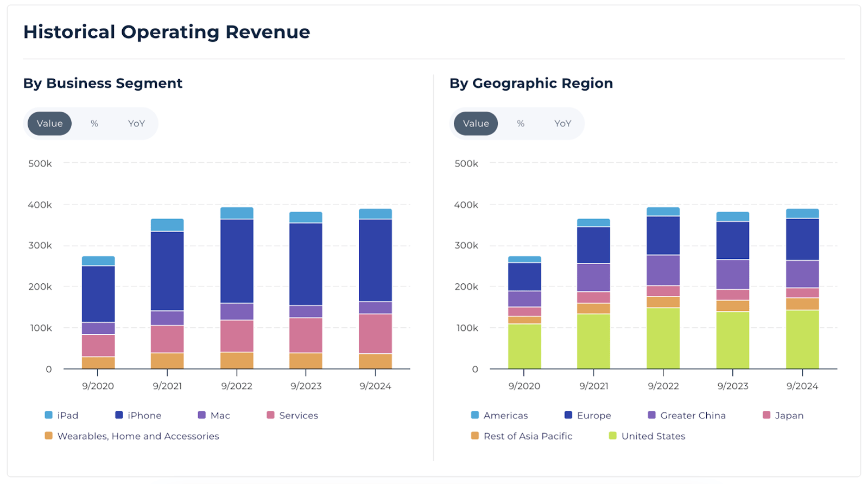Toggle Europe legend swatch
Image resolution: width=868 pixels, height=484 pixels.
click(568, 415)
